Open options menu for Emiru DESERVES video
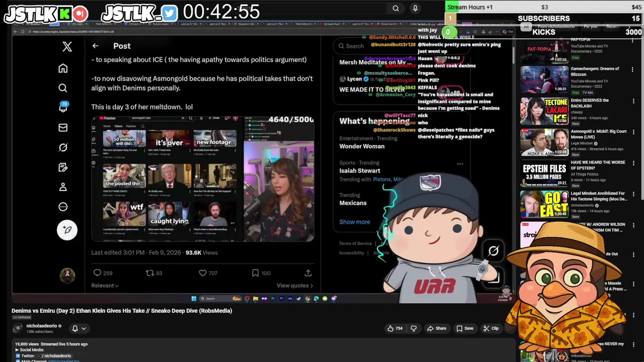The image size is (644, 362). click(x=633, y=101)
